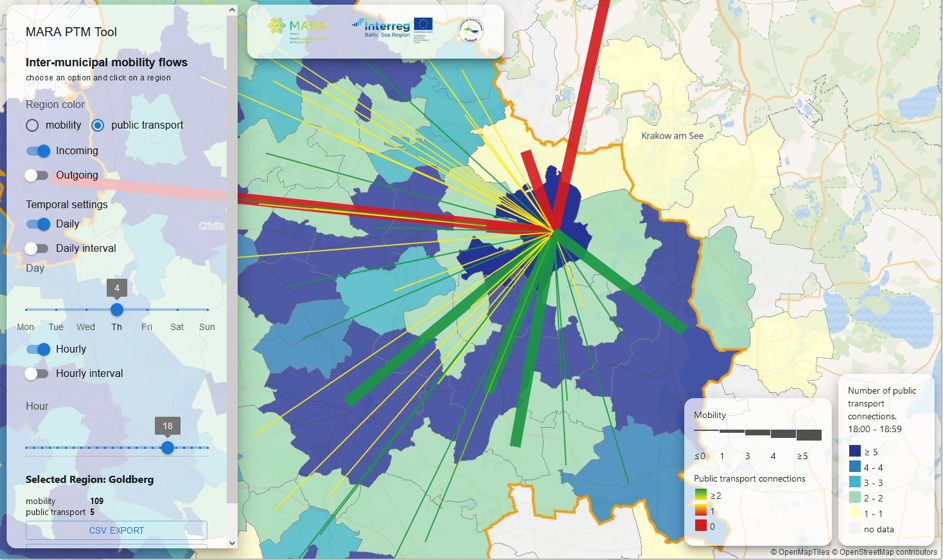Click the 18:00 - 18:59 legend time text

pos(874,429)
